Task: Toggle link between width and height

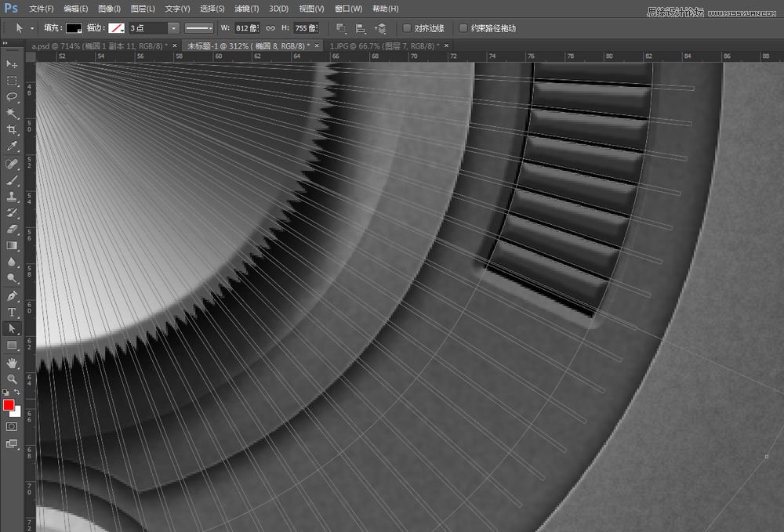Action: click(270, 28)
